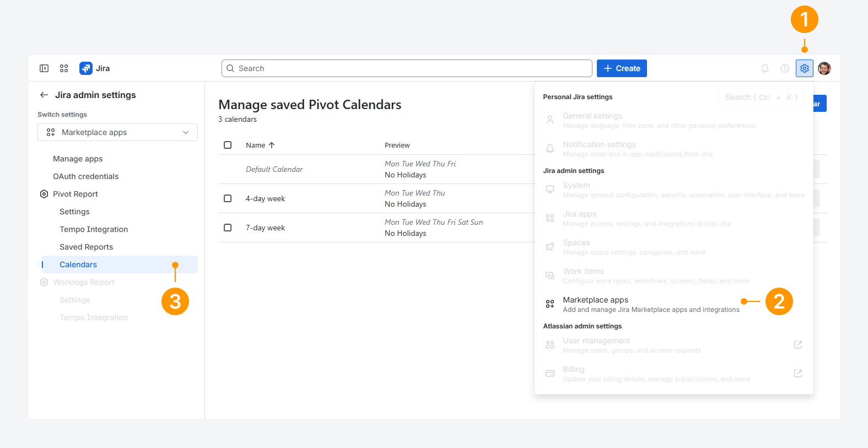Toggle the select-all checkbox in table header

coord(228,145)
